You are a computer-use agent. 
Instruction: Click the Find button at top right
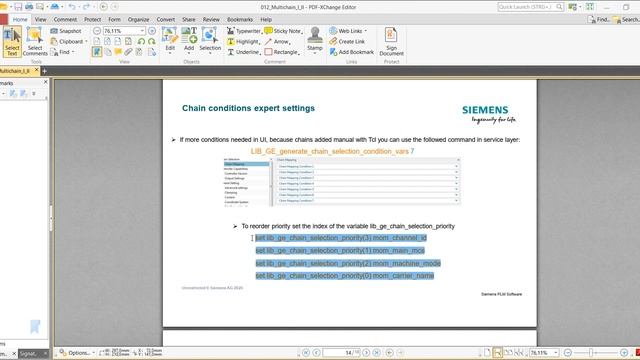pos(599,20)
